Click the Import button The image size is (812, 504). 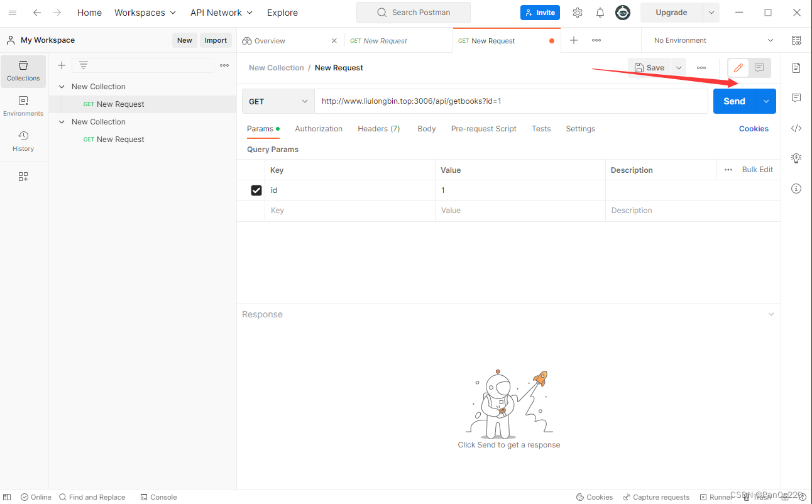click(x=216, y=40)
